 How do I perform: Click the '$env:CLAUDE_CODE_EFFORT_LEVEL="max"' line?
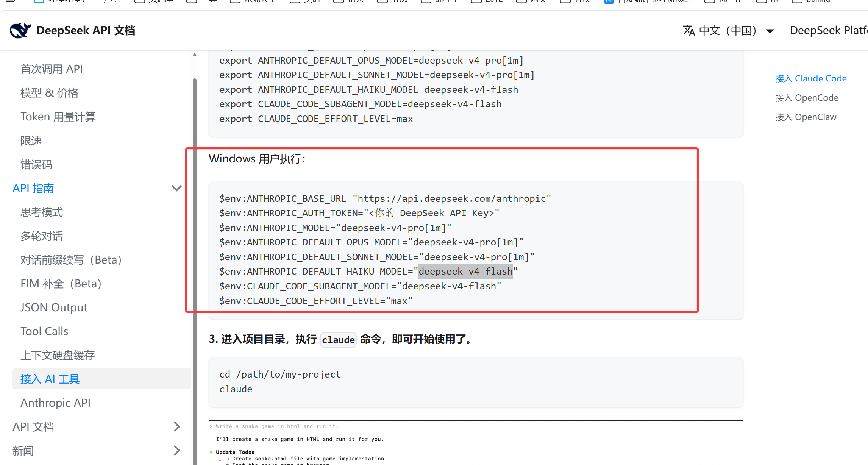click(316, 301)
